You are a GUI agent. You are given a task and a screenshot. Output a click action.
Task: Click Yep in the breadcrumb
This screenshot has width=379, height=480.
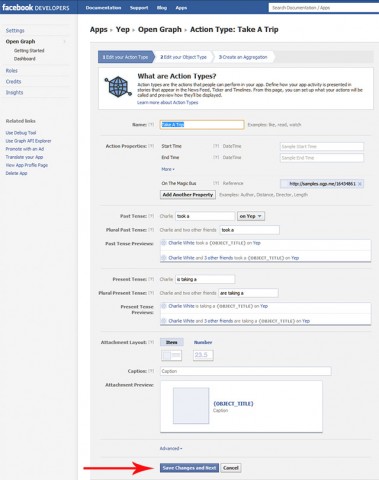(x=123, y=30)
